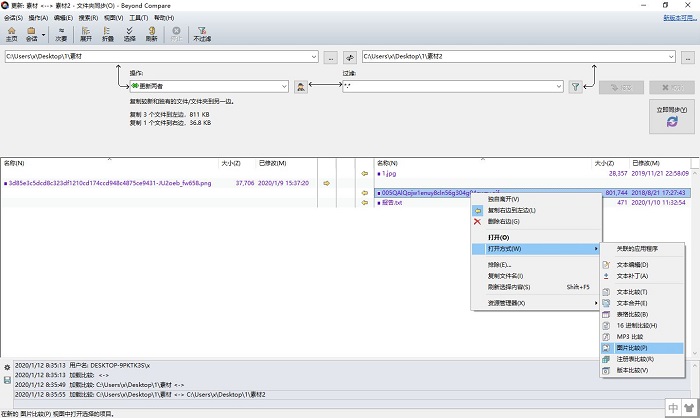Image resolution: width=700 pixels, height=418 pixels.
Task: Open the 会话 (Session) dropdown arrow
Action: [44, 35]
